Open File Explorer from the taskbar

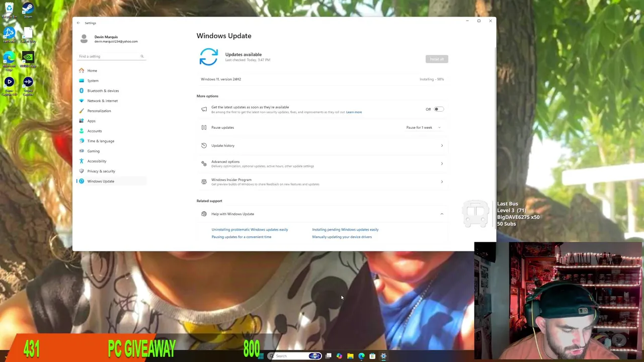(350, 356)
